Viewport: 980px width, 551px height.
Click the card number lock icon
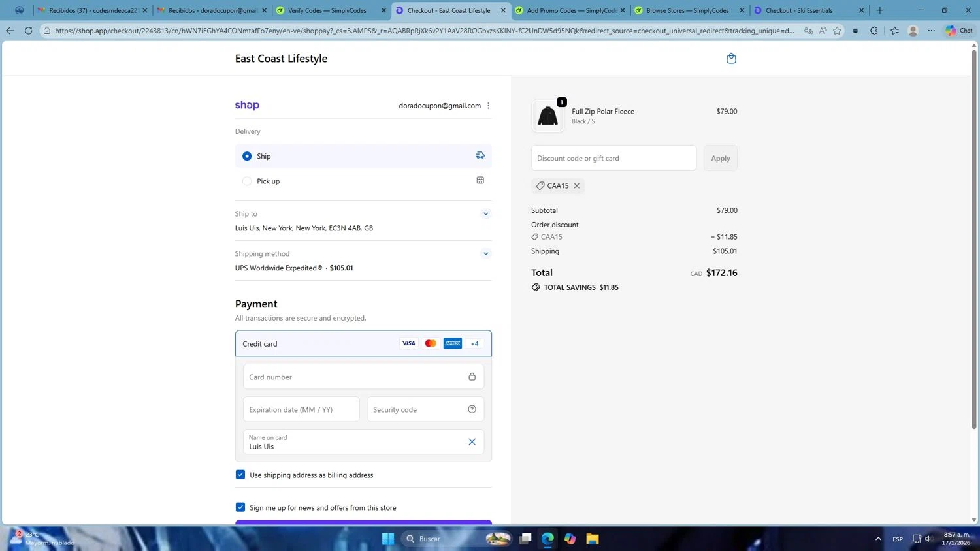tap(472, 377)
